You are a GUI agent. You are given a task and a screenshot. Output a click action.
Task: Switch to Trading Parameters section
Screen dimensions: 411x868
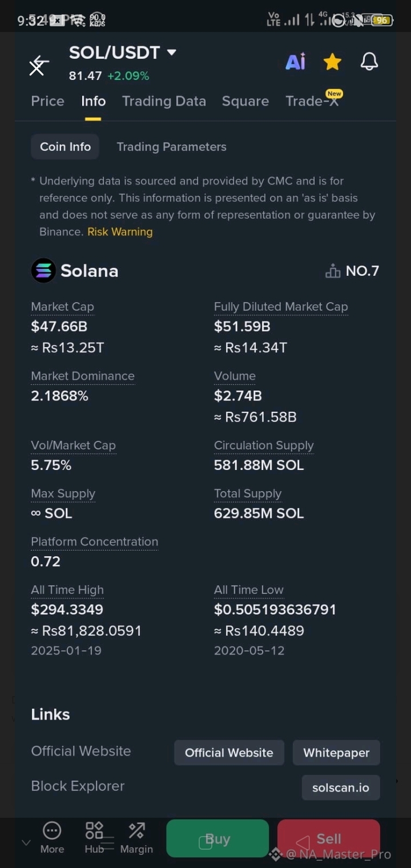(x=171, y=147)
